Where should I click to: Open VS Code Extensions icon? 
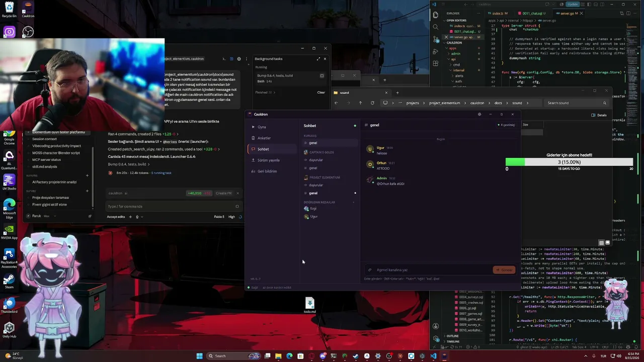tap(436, 63)
